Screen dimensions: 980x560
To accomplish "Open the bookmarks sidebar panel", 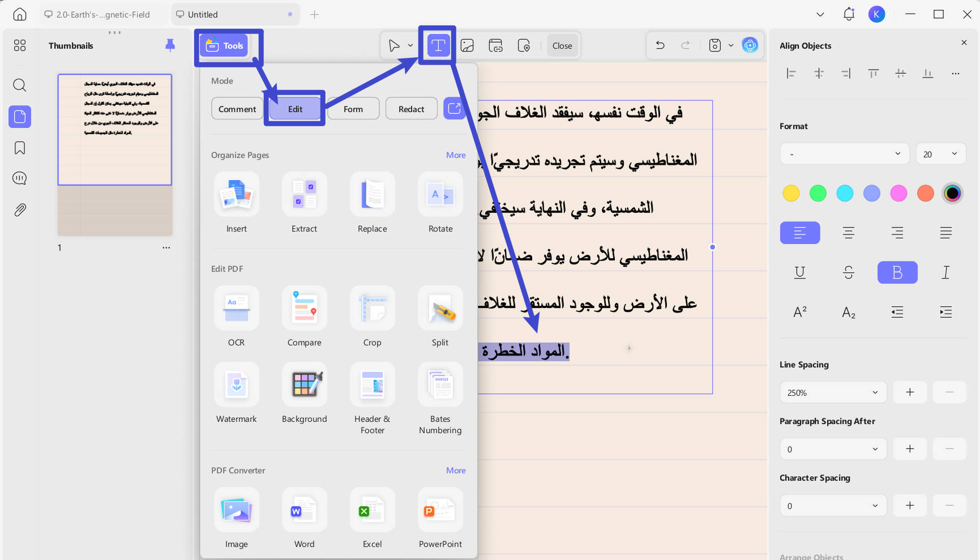I will pos(20,148).
